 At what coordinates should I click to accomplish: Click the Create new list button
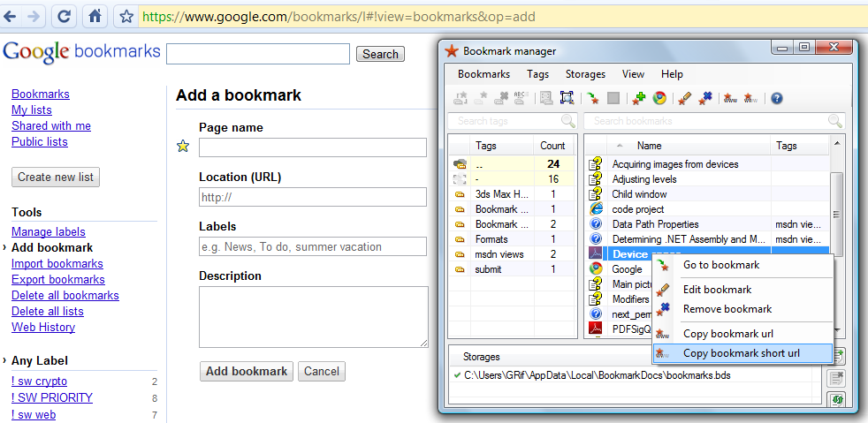pyautogui.click(x=56, y=177)
